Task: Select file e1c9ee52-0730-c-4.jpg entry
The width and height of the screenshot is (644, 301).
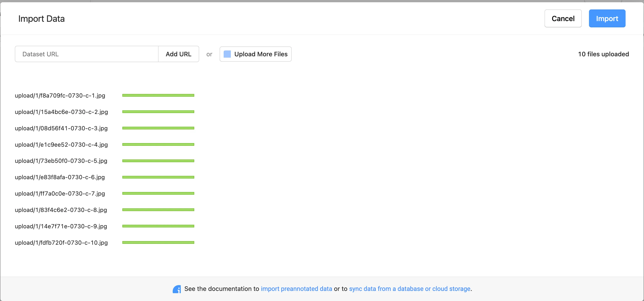Action: (x=61, y=145)
